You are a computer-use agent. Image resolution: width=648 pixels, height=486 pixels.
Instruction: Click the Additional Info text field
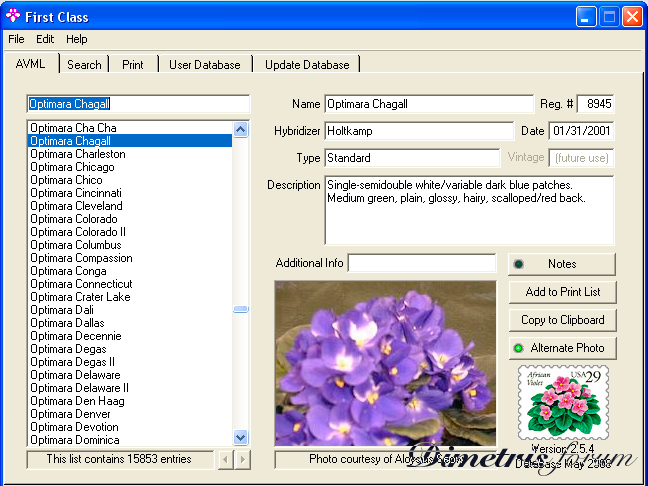pos(421,263)
